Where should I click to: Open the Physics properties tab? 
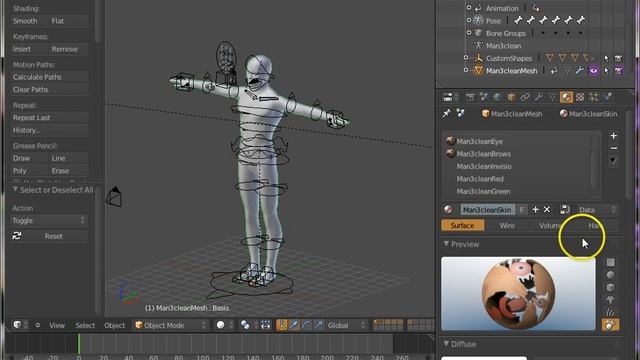pyautogui.click(x=608, y=97)
